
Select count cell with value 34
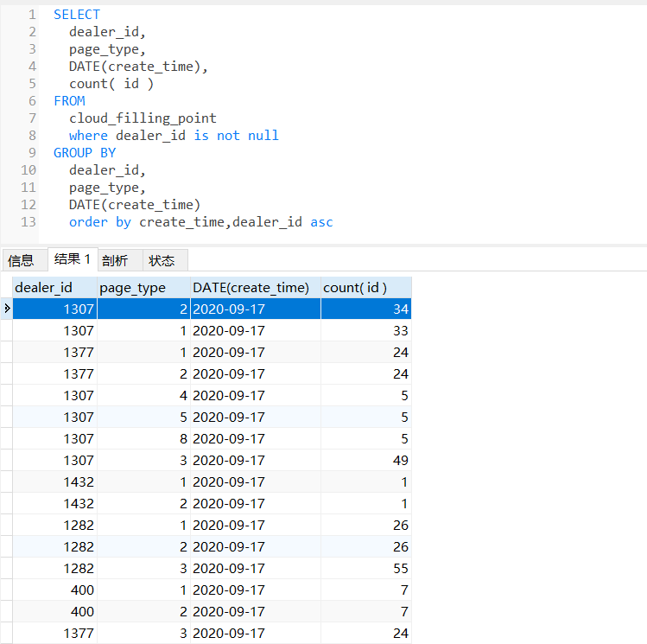pos(366,309)
